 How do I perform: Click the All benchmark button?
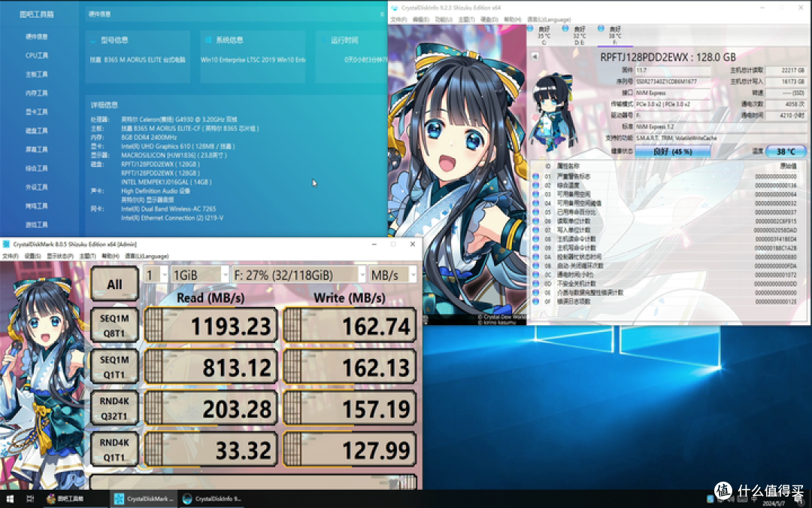[114, 285]
